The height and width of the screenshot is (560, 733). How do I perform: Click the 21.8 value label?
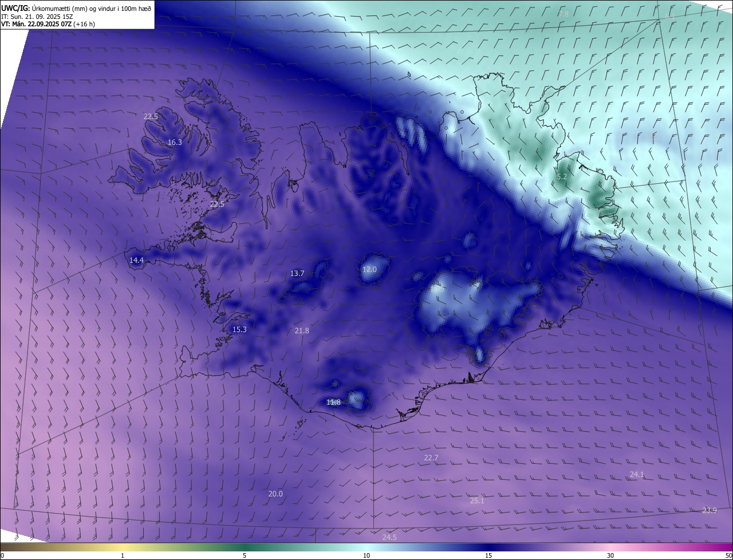(302, 330)
